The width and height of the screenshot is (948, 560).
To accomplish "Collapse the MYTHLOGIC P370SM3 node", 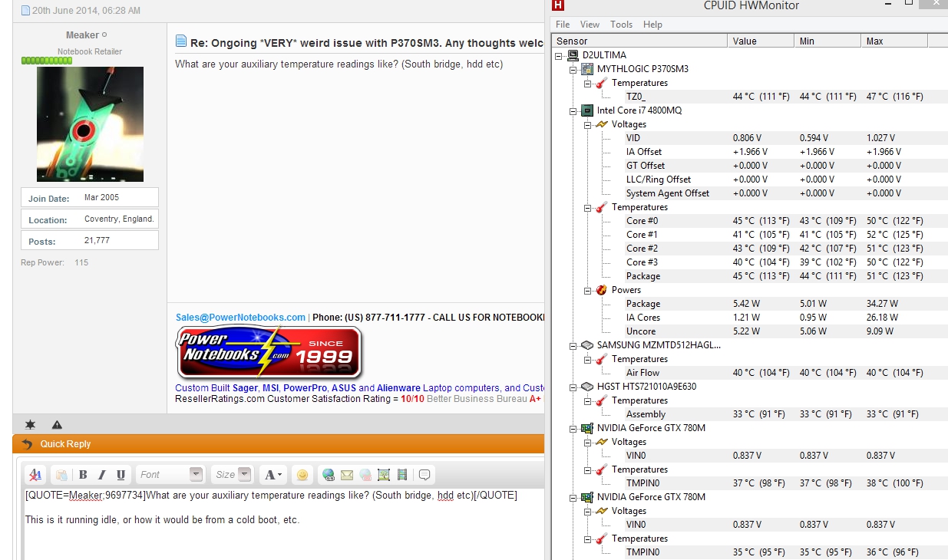I will [x=573, y=69].
